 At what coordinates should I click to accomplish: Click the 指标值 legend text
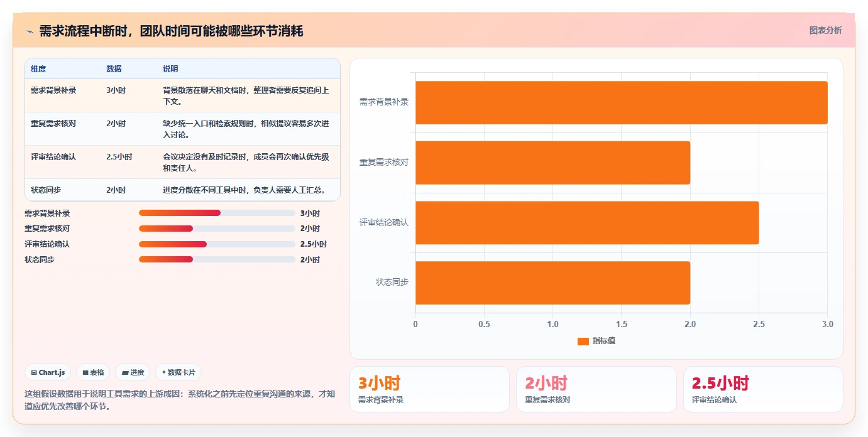click(x=603, y=341)
